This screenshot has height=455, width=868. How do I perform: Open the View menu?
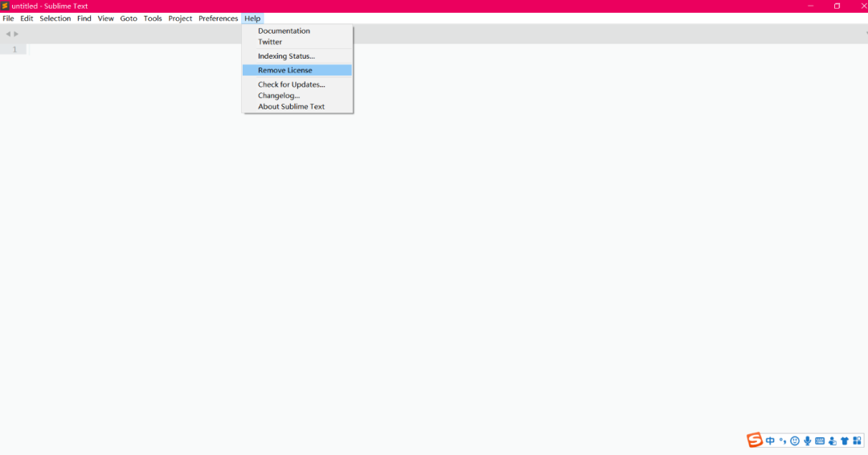coord(106,18)
